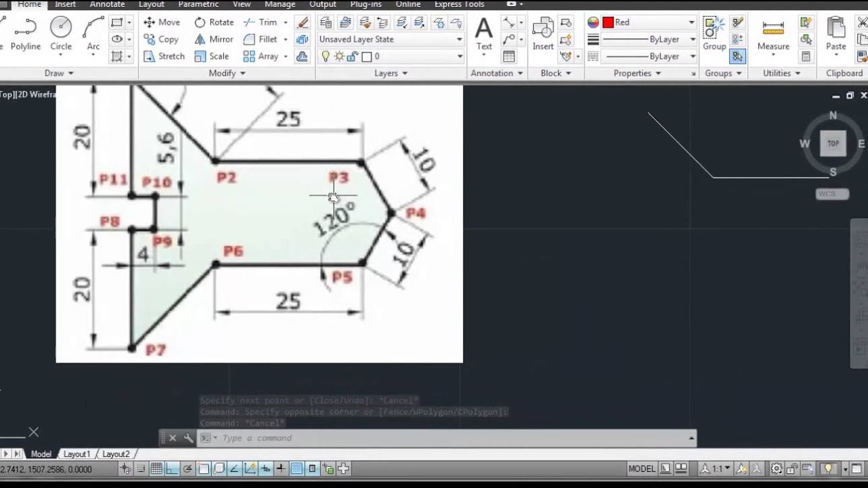Image resolution: width=868 pixels, height=488 pixels.
Task: Open annotation scale 1:1 dropdown
Action: (715, 468)
